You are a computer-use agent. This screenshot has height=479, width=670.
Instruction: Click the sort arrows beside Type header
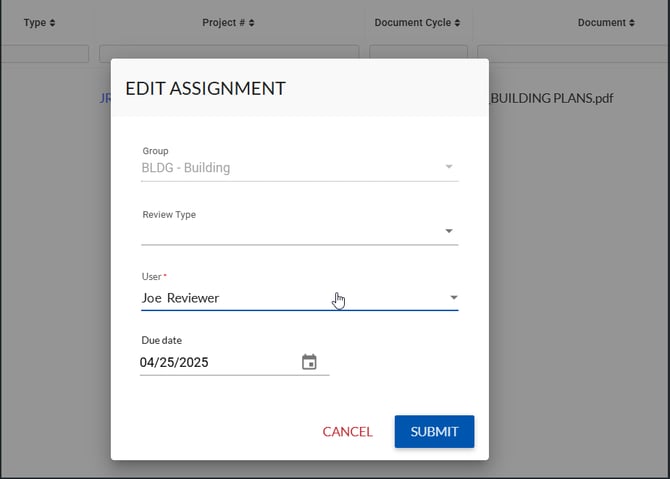click(x=52, y=23)
